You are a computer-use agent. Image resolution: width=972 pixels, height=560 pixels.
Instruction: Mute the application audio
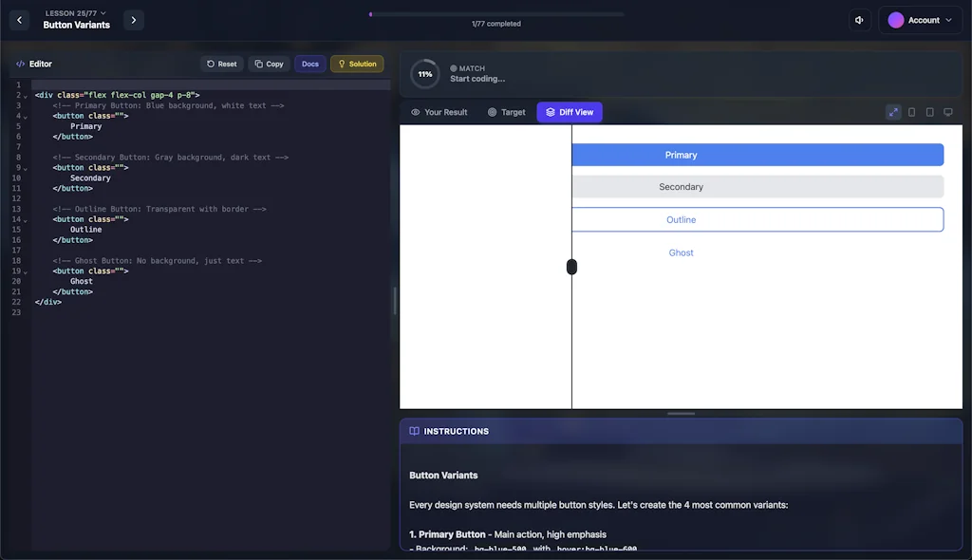(859, 19)
